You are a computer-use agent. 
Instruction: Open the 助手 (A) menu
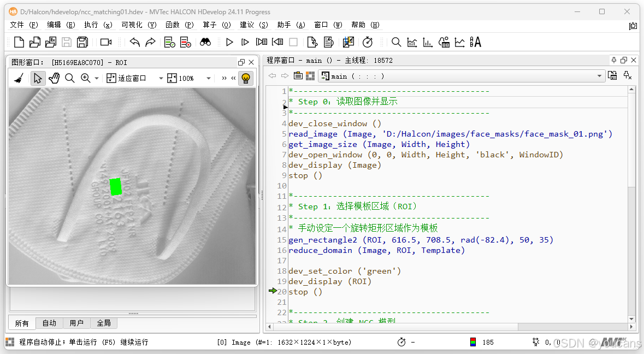point(291,25)
